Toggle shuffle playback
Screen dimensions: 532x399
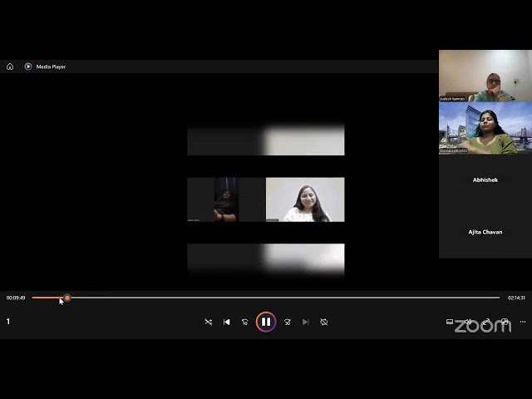(209, 322)
